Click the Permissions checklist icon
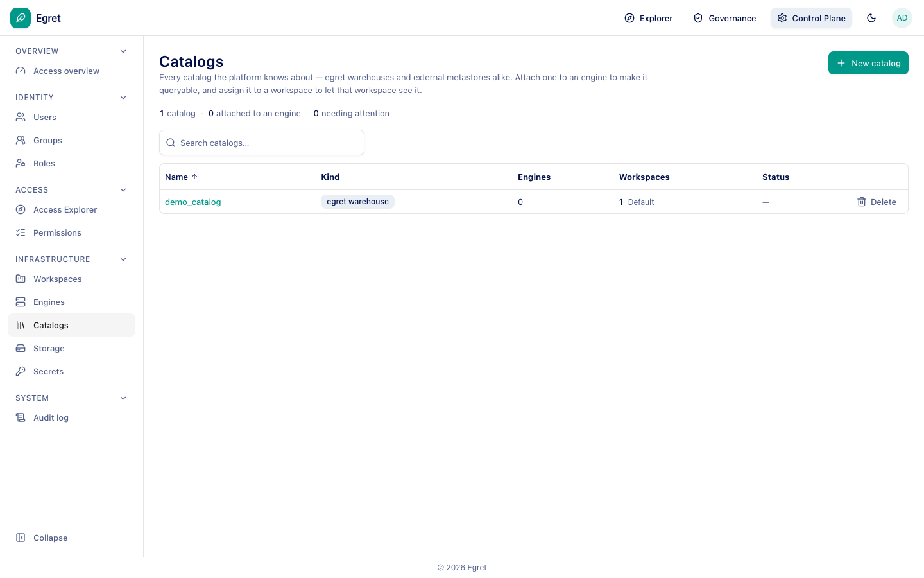Image resolution: width=924 pixels, height=578 pixels. [x=21, y=233]
